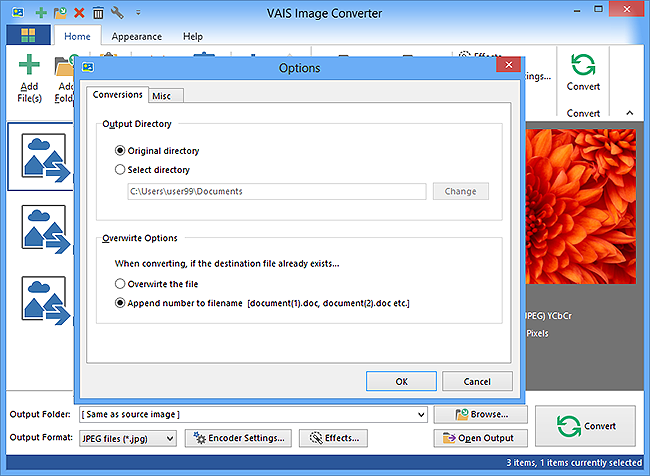This screenshot has height=476, width=650.
Task: Click the trash bin clear icon in title bar
Action: [98, 13]
